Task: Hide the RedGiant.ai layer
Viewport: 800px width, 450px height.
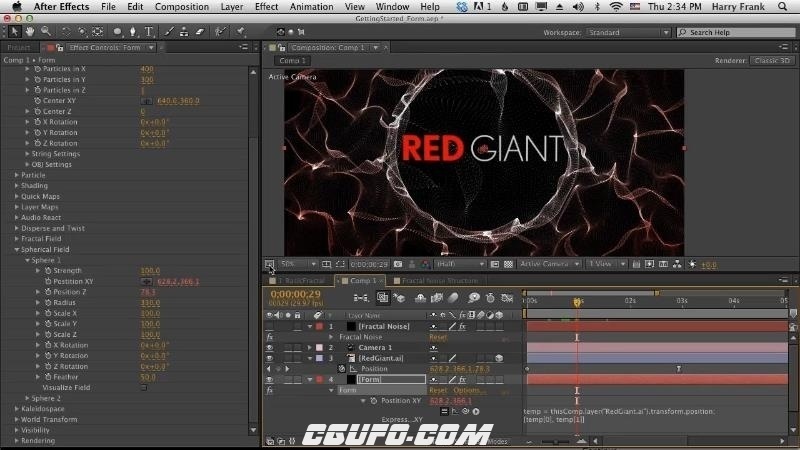Action: [269, 358]
